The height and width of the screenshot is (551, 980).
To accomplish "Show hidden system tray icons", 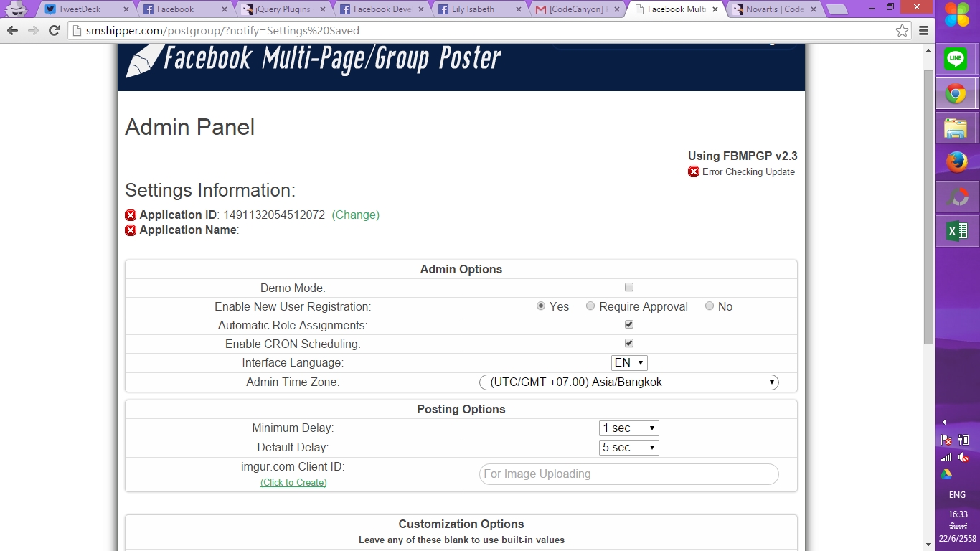I will tap(945, 422).
